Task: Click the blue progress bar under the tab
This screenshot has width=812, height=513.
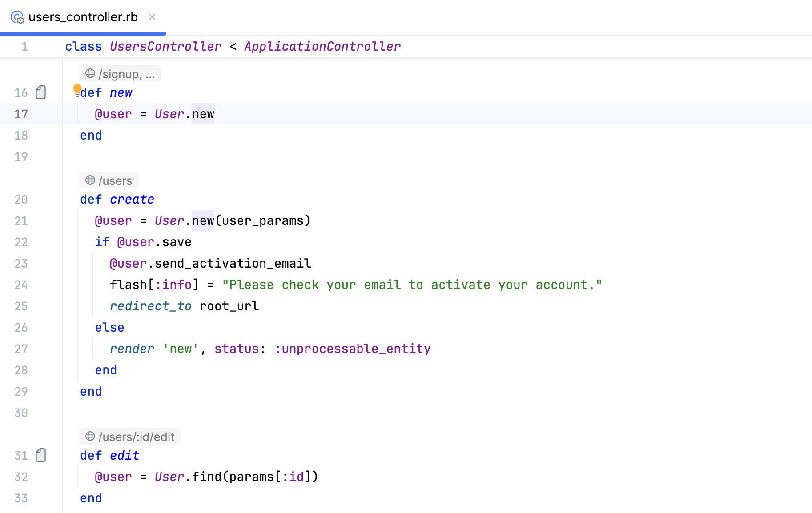Action: tap(83, 34)
